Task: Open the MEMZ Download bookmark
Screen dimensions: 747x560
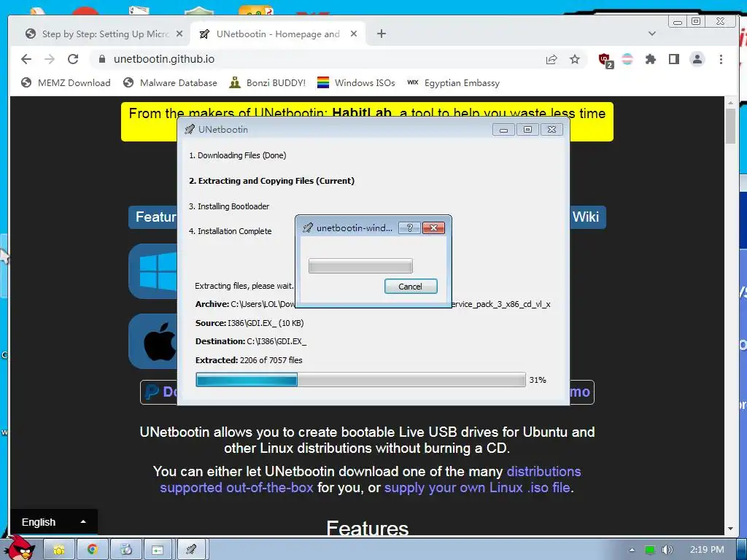Action: click(x=66, y=83)
